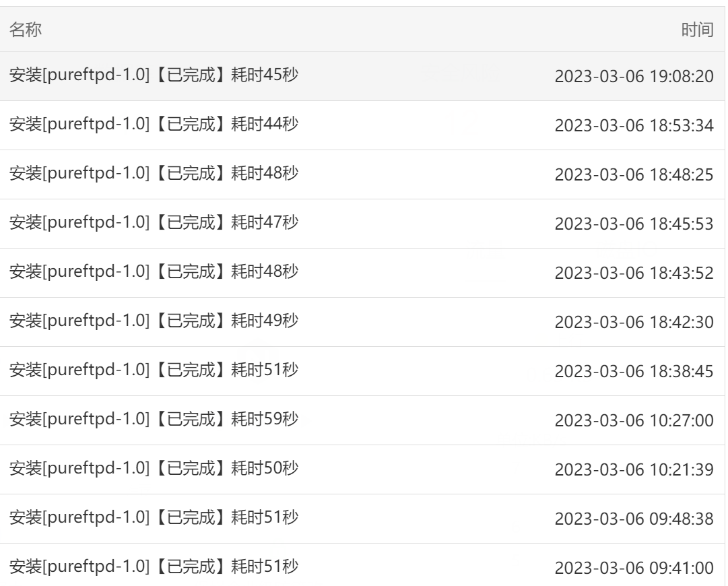The image size is (728, 586).
Task: Click the timestamp 2023-03-06 10:27:00
Action: tap(634, 421)
